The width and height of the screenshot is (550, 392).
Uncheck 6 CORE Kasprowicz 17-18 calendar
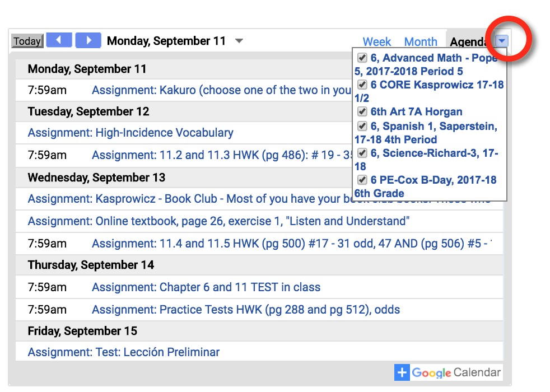pyautogui.click(x=362, y=85)
